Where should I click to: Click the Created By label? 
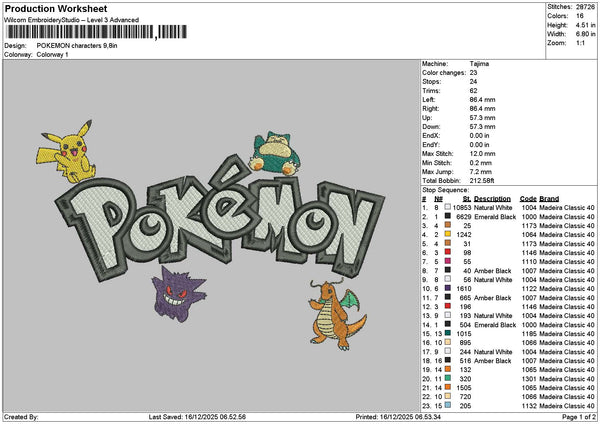coord(21,417)
